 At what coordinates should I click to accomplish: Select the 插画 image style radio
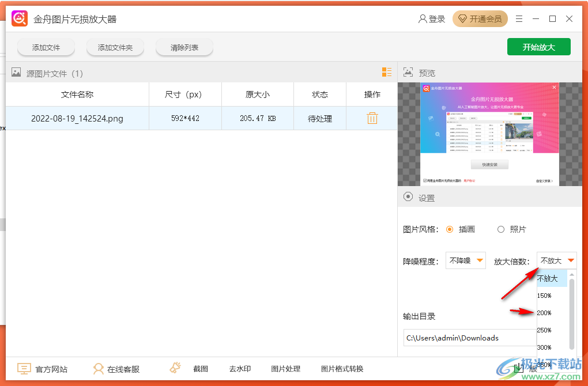tap(450, 229)
